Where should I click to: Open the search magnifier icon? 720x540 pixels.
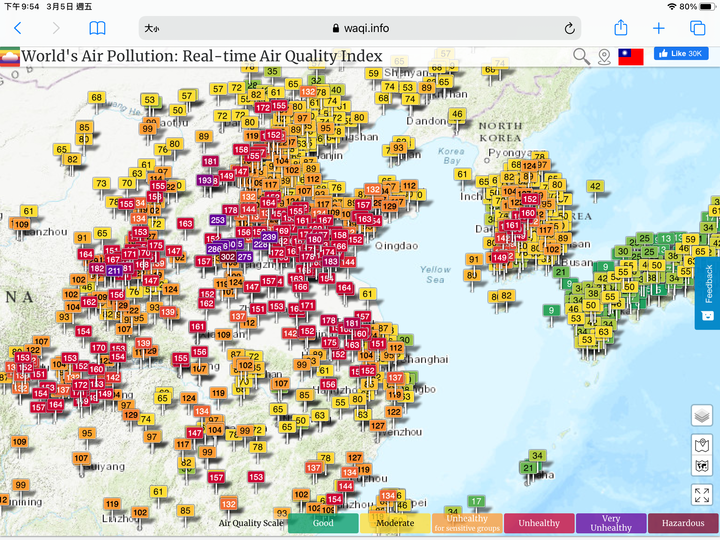click(581, 57)
